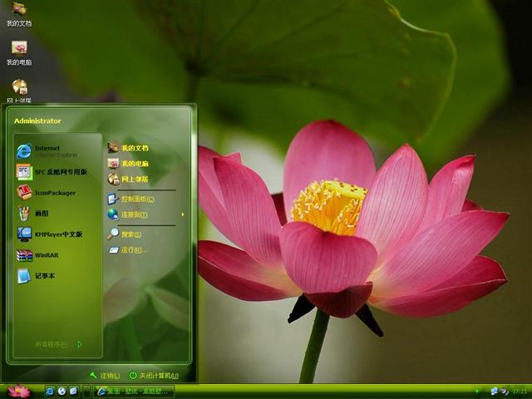This screenshot has width=532, height=399.
Task: Open 搜索(S) search entry
Action: 125,234
